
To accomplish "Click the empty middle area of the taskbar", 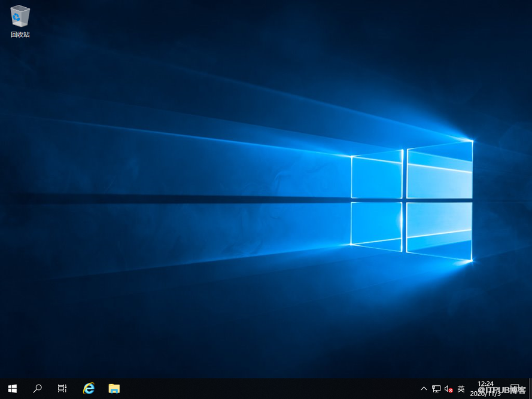I will pyautogui.click(x=269, y=389).
